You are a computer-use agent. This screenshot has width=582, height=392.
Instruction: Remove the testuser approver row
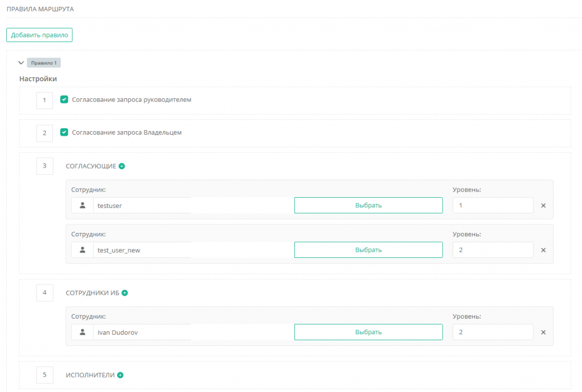pos(543,206)
